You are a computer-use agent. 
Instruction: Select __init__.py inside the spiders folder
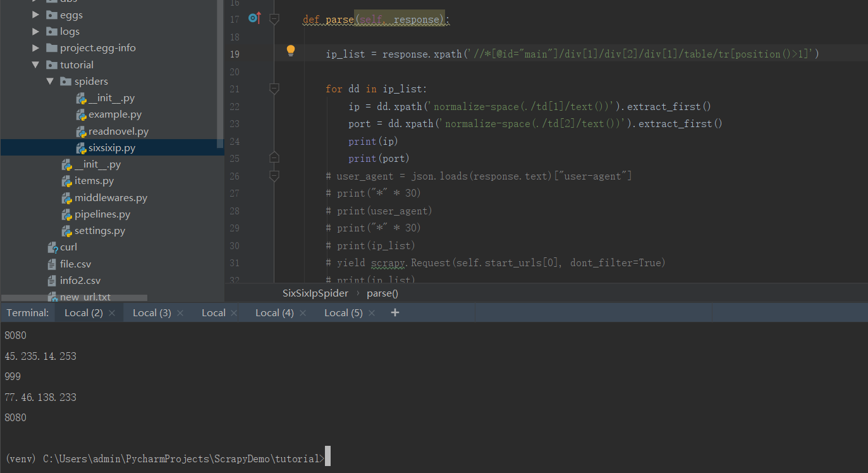point(111,98)
